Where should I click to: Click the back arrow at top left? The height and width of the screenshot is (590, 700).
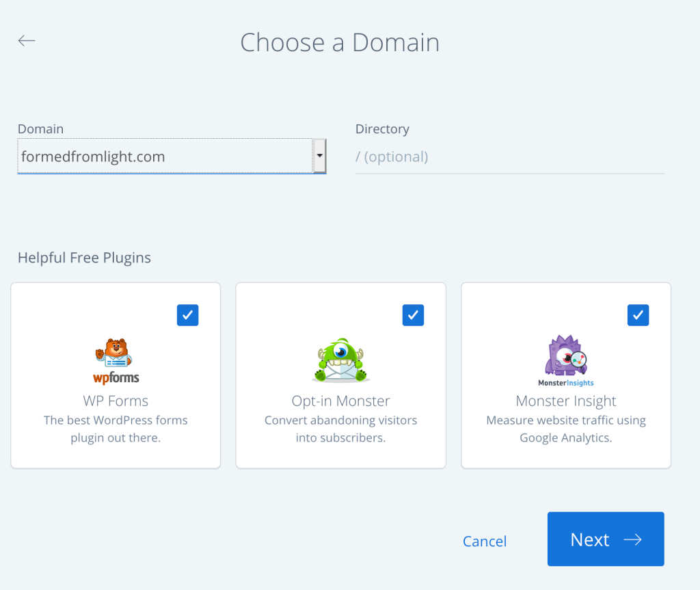pyautogui.click(x=26, y=40)
